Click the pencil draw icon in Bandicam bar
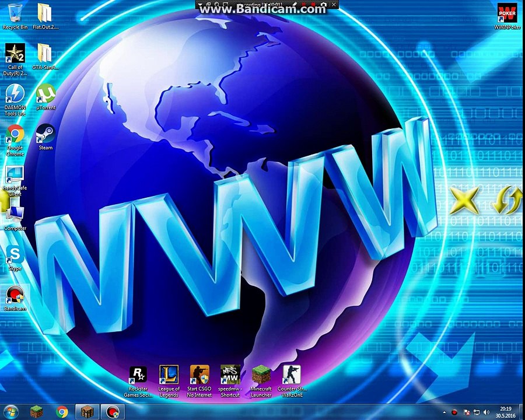The image size is (525, 420). [295, 4]
